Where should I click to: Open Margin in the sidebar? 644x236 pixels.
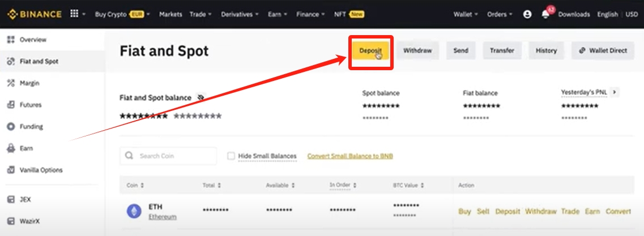point(29,83)
